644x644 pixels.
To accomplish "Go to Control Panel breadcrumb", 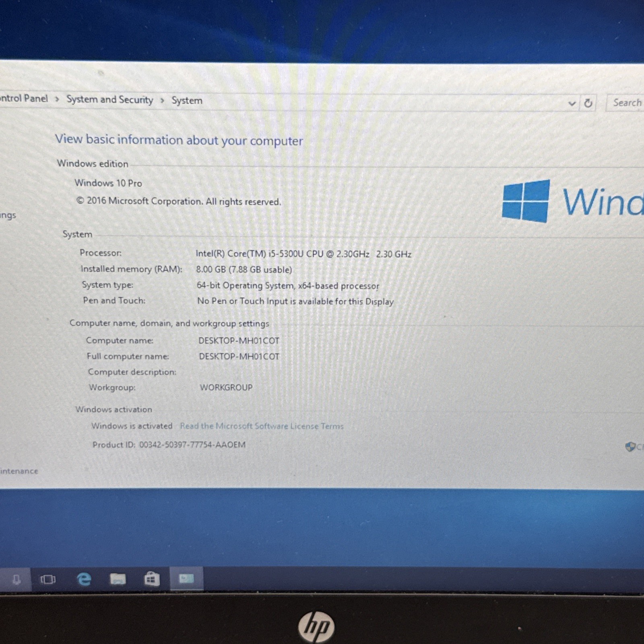I will pos(24,98).
